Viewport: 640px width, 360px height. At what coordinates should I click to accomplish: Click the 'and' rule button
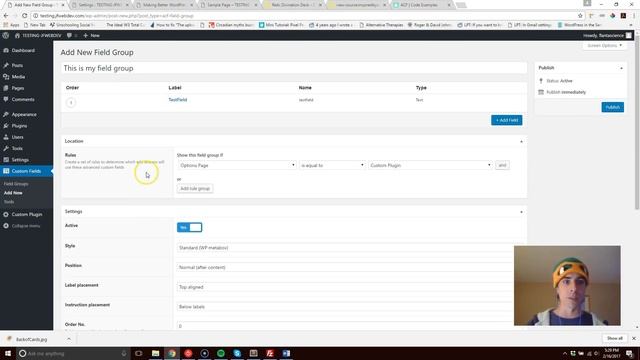[x=502, y=165]
